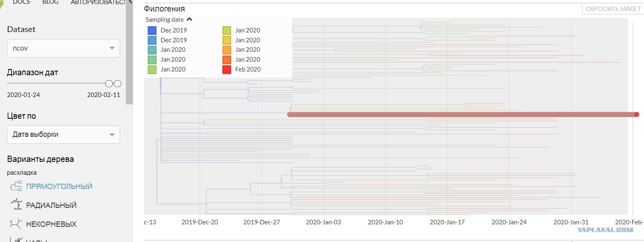Image resolution: width=644 pixels, height=242 pixels.
Task: Click the thick highlighted red branch
Action: tap(461, 115)
